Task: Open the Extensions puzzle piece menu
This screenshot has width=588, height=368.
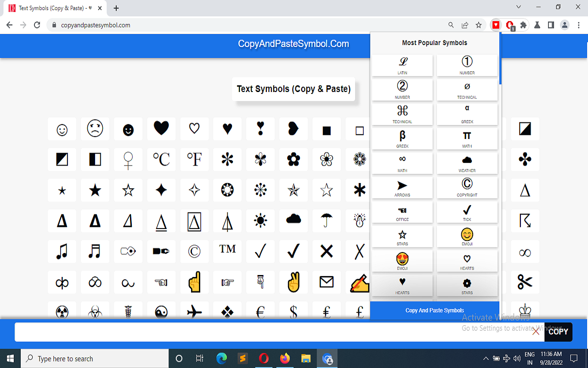Action: tap(523, 25)
